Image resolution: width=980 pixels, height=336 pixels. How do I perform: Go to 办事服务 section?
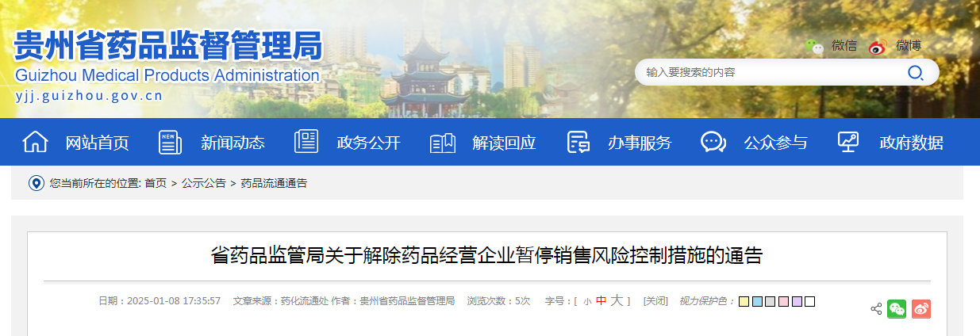pyautogui.click(x=640, y=143)
